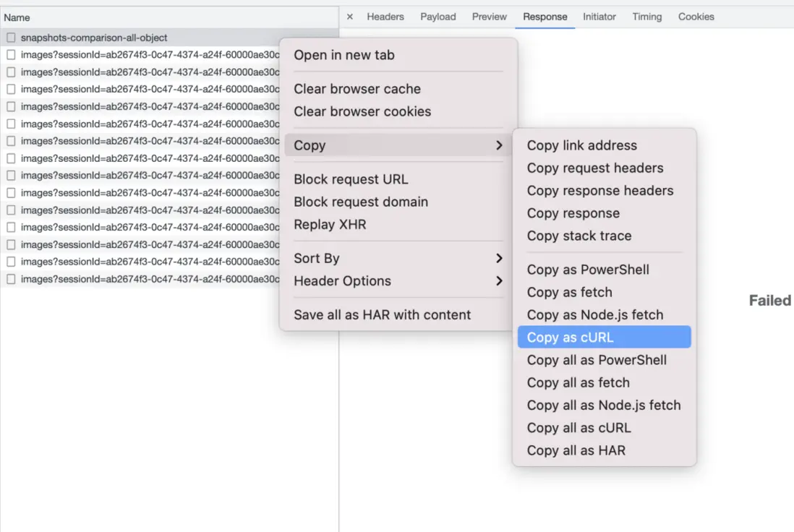Expand the Copy submenu arrow

tap(499, 145)
